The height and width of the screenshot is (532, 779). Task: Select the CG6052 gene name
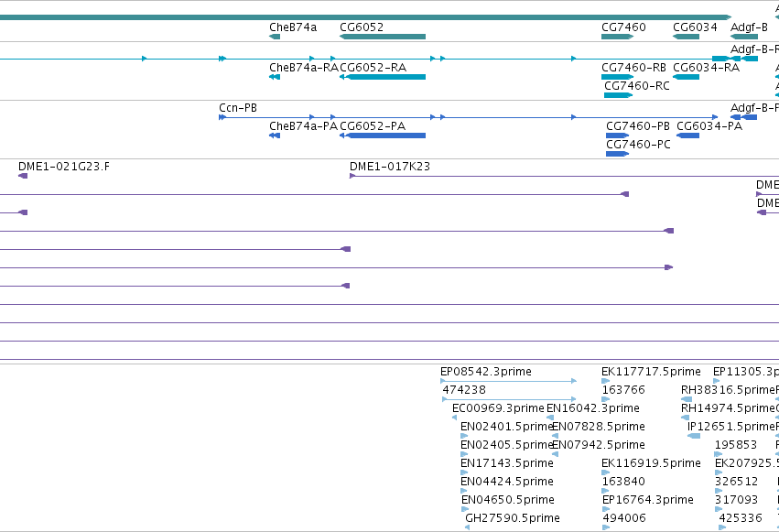(x=362, y=27)
